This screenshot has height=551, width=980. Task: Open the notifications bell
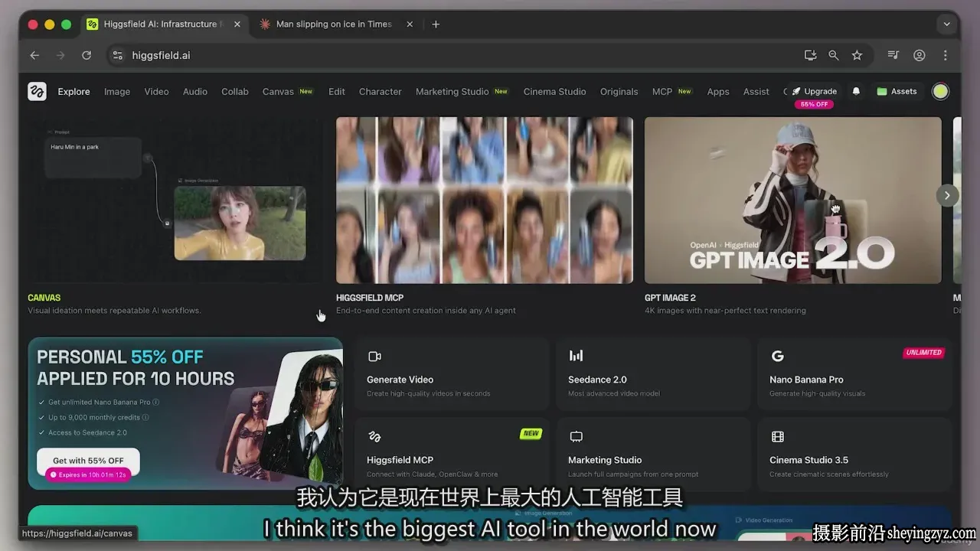(856, 92)
